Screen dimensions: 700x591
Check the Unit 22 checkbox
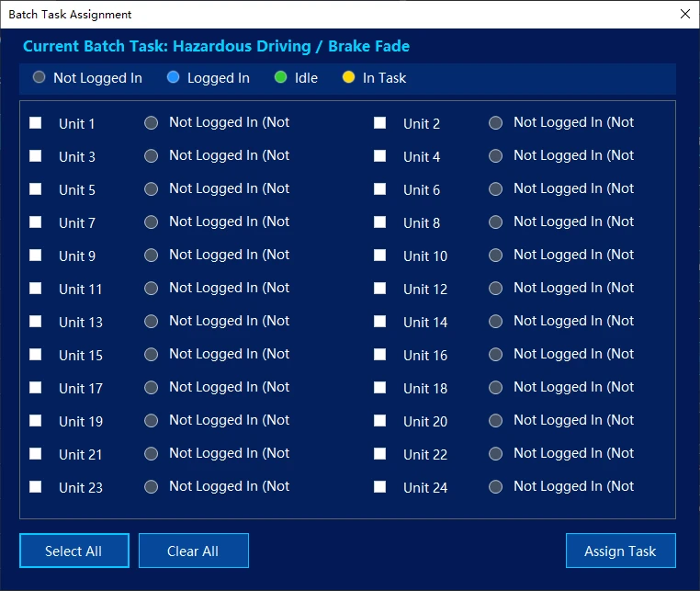pos(380,453)
